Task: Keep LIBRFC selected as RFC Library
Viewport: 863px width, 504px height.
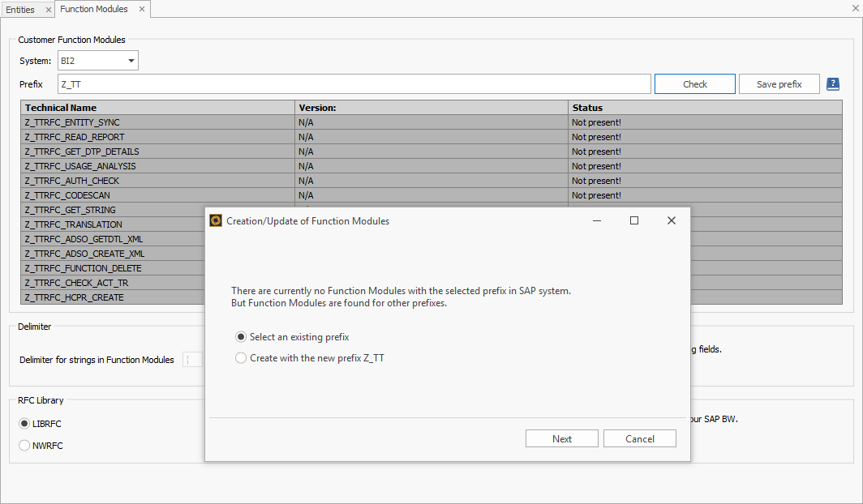Action: (x=25, y=423)
